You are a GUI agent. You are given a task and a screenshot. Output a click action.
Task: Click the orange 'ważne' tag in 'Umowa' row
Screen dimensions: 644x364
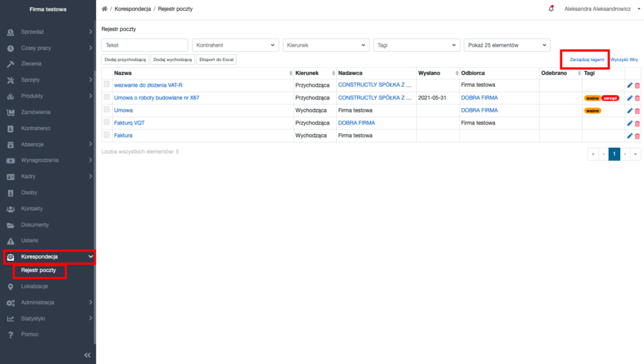(x=592, y=111)
